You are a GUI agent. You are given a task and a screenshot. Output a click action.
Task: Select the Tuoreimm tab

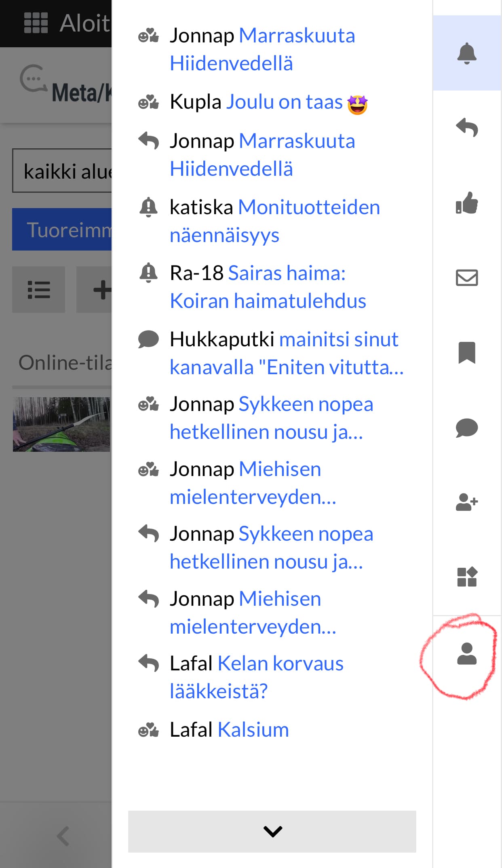pyautogui.click(x=62, y=230)
